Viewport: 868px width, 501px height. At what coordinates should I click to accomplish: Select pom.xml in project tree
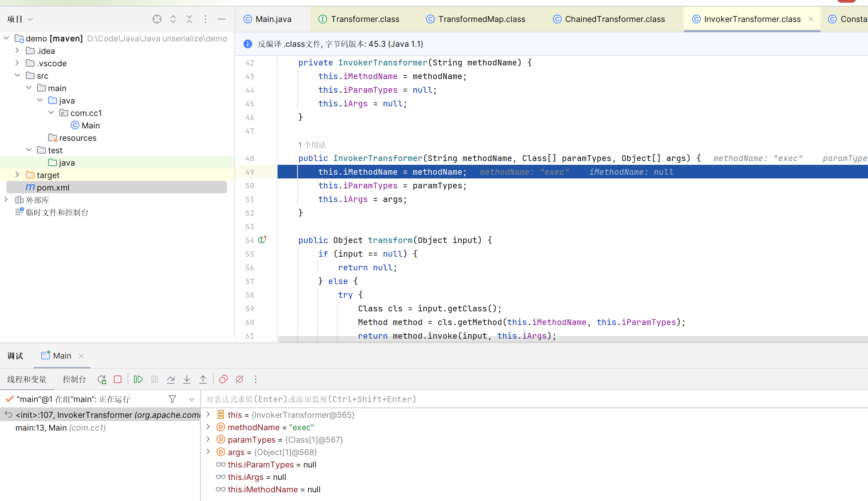[117, 188]
